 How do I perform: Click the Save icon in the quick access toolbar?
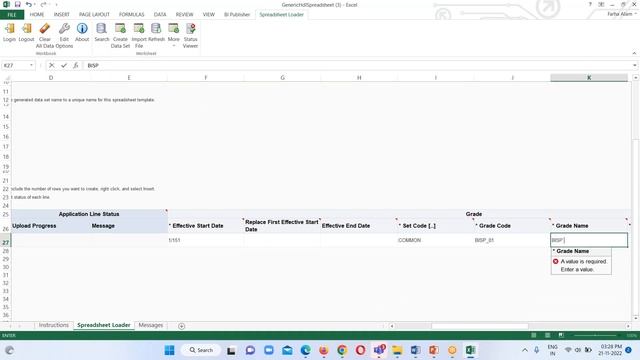[x=18, y=4]
